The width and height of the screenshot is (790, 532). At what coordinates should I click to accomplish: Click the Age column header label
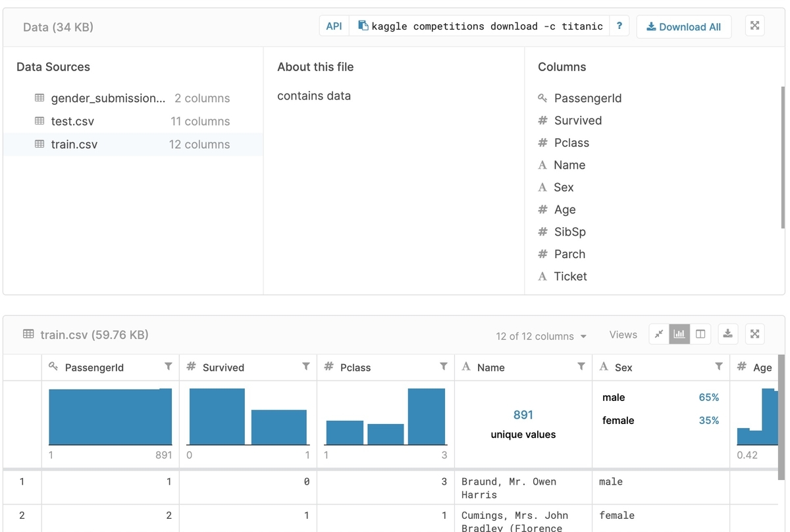coord(762,367)
